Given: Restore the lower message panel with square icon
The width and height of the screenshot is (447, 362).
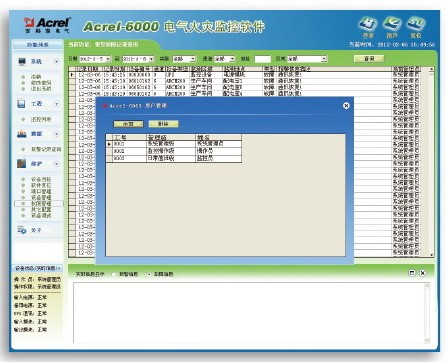Looking at the screenshot, I should click(x=412, y=273).
